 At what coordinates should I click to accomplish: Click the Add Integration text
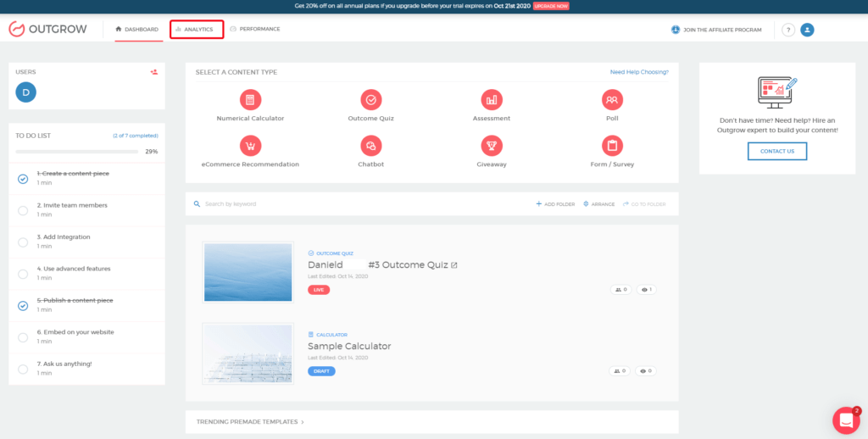point(64,237)
